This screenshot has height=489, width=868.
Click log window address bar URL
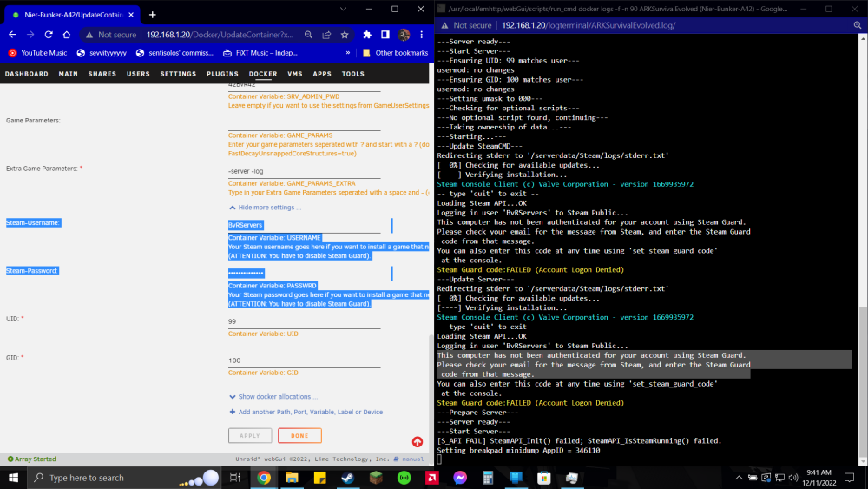tap(589, 25)
